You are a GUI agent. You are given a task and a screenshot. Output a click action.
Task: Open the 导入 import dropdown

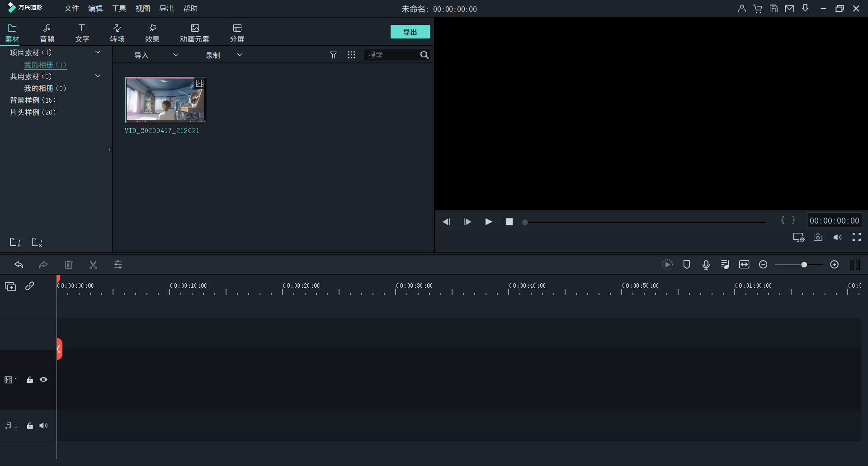pos(156,55)
